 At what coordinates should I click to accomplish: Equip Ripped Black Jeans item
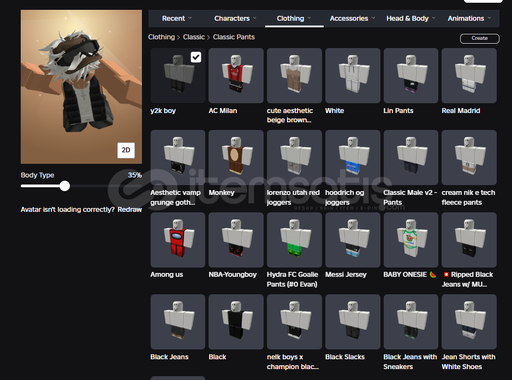click(x=469, y=240)
